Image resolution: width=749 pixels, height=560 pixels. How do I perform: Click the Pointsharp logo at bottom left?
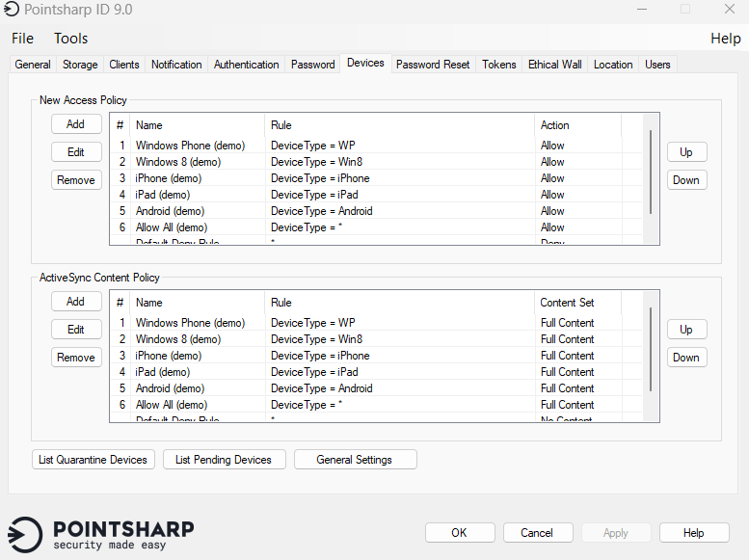coord(101,535)
